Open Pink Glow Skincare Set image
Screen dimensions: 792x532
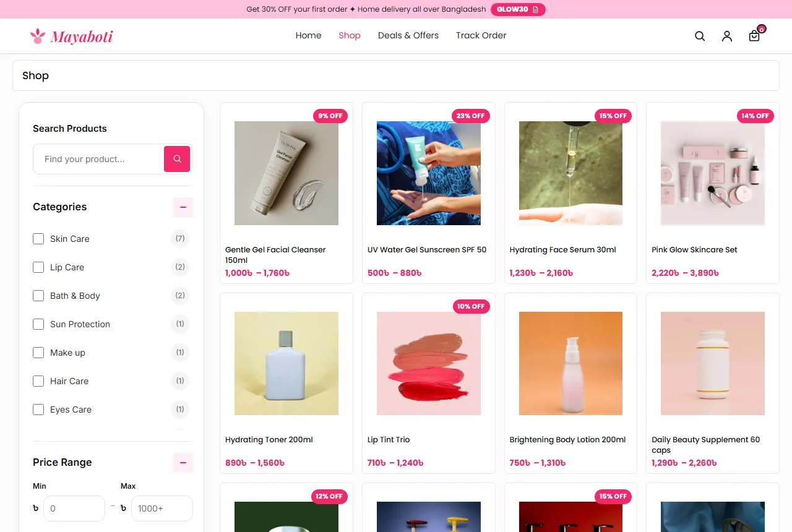tap(713, 173)
